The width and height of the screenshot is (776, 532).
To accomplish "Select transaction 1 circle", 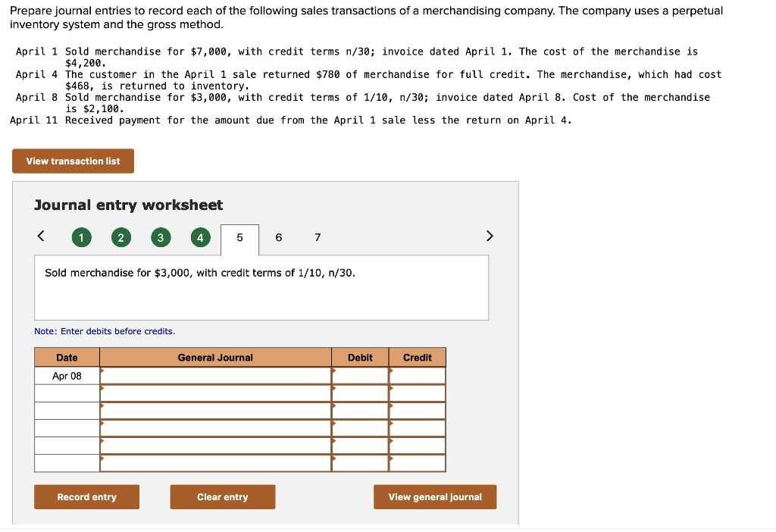I will click(81, 237).
